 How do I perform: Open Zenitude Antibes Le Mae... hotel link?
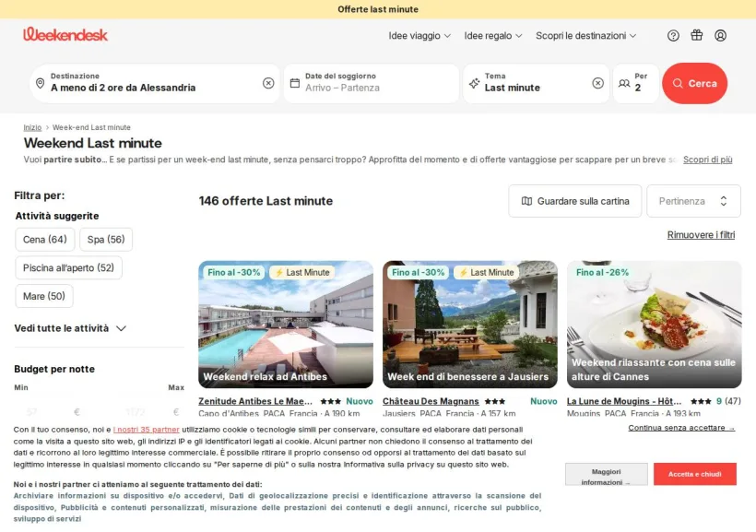[x=255, y=401]
